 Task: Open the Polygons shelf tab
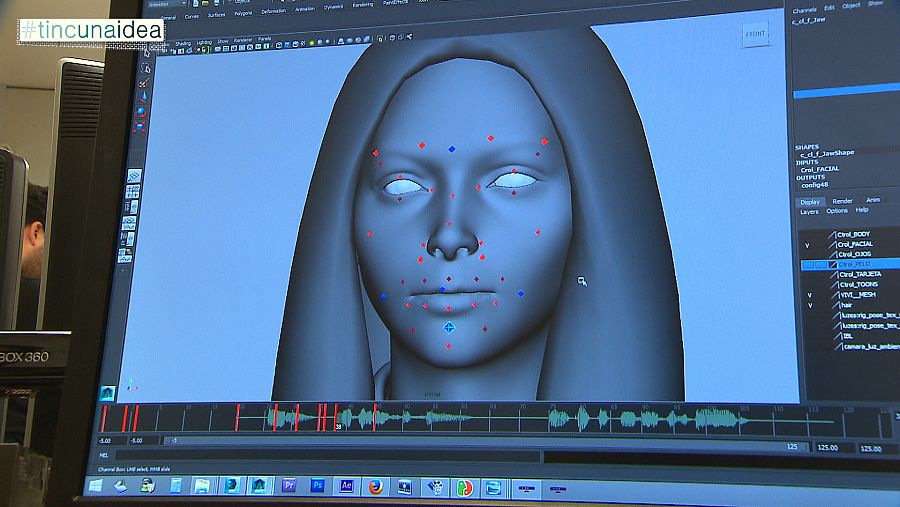[241, 15]
